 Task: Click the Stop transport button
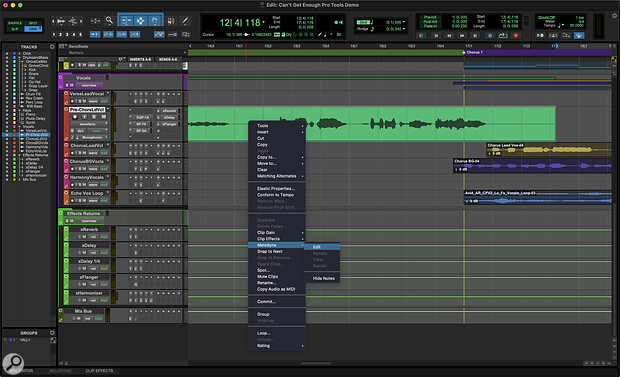pos(490,36)
